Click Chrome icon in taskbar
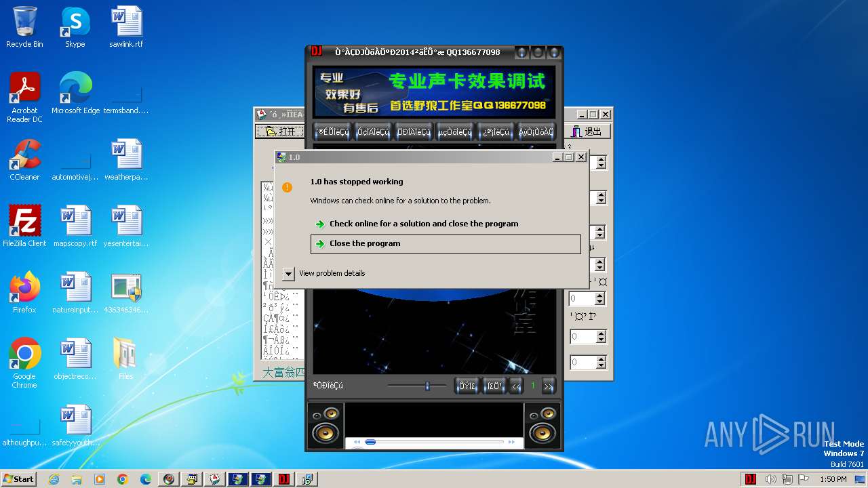 click(x=123, y=479)
